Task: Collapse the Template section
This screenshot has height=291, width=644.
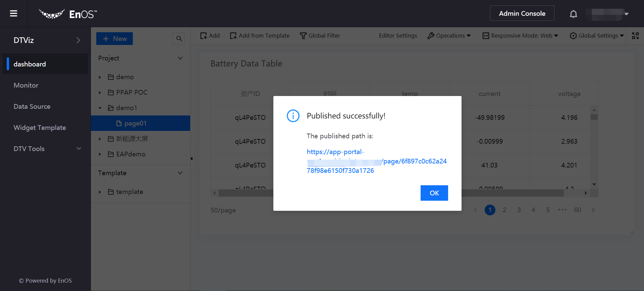Action: tap(180, 173)
